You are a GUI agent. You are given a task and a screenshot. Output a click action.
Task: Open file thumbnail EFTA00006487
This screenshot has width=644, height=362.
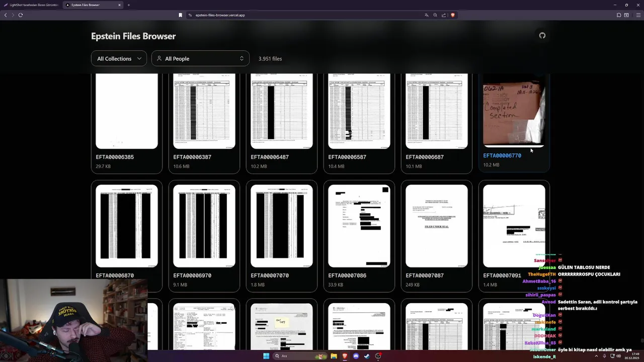(x=282, y=111)
